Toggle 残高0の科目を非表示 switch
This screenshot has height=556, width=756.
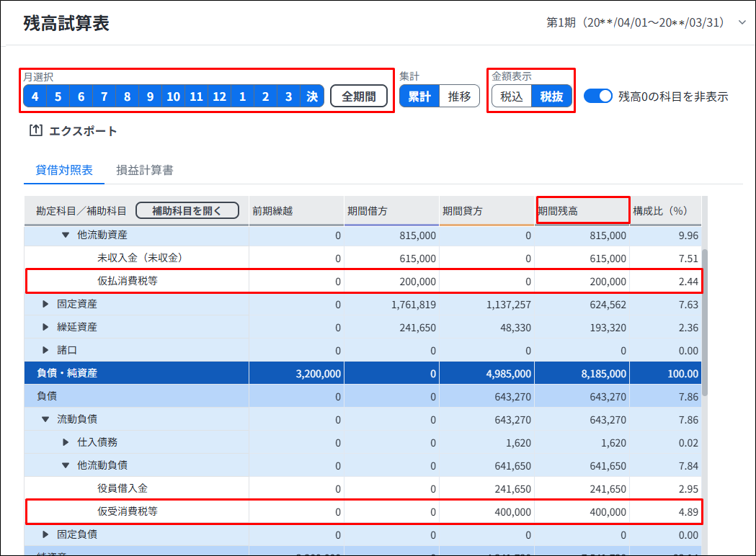598,96
